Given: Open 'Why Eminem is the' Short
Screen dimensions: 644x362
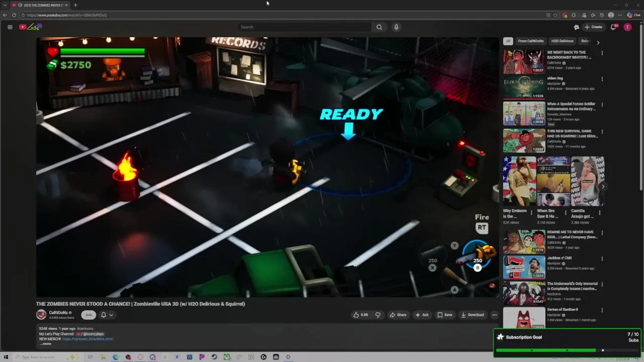Looking at the screenshot, I should (x=520, y=182).
